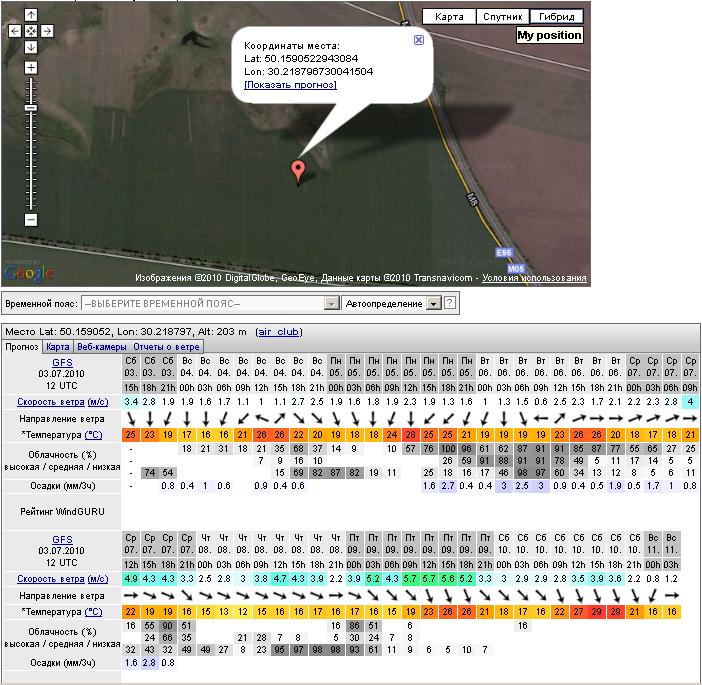Image resolution: width=702 pixels, height=685 pixels.
Task: Open the timezone help question icon
Action: [x=450, y=303]
